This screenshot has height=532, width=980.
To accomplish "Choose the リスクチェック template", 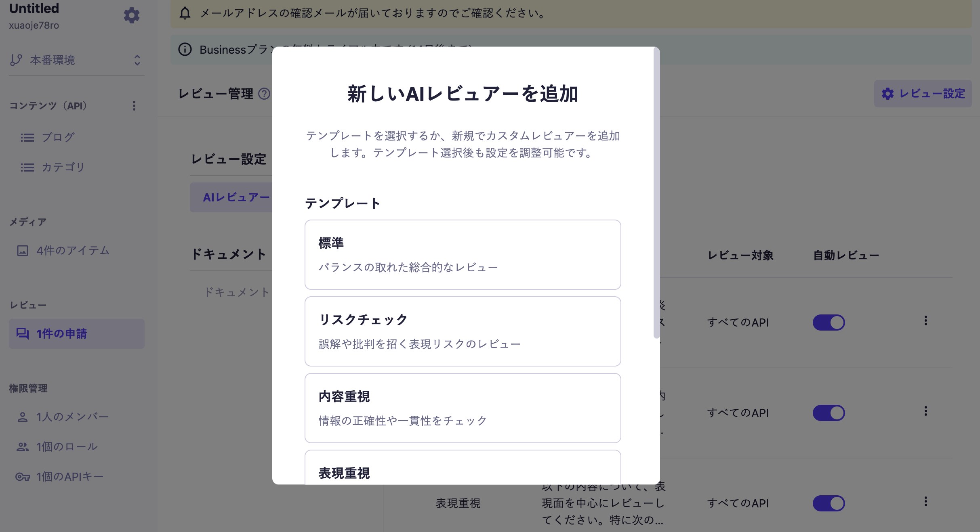I will 463,331.
